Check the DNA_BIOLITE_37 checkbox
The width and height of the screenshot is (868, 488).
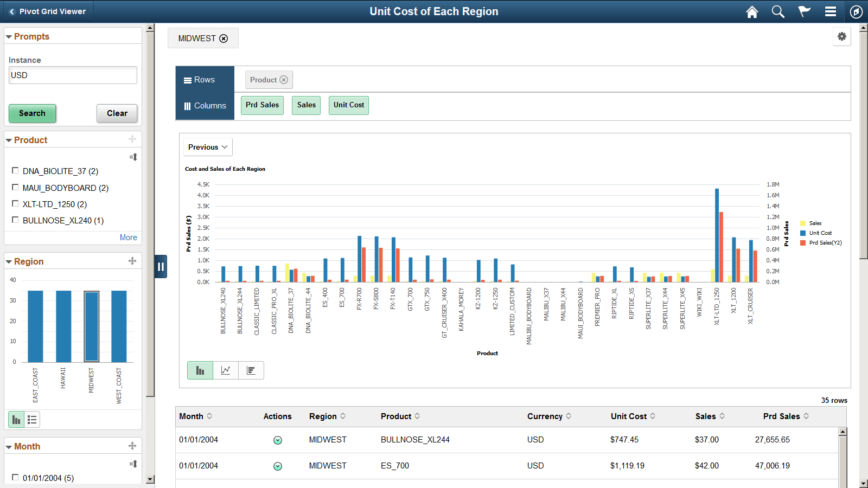click(x=15, y=170)
